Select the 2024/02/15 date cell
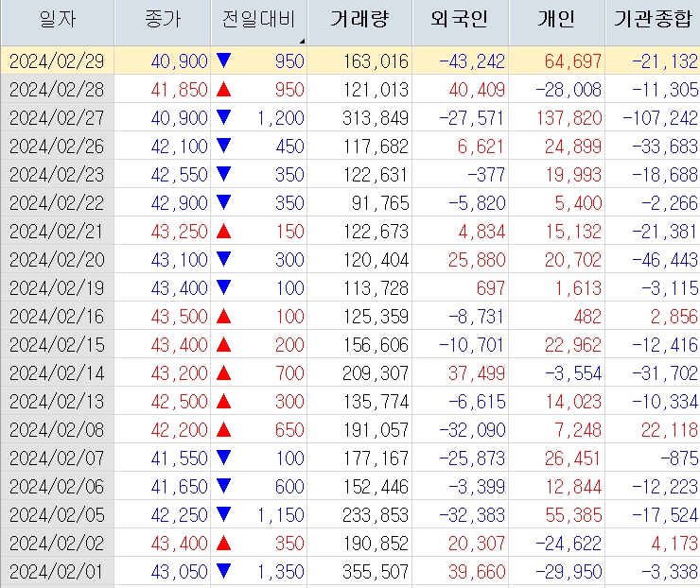Screen dimensions: 700x588 (x=57, y=345)
